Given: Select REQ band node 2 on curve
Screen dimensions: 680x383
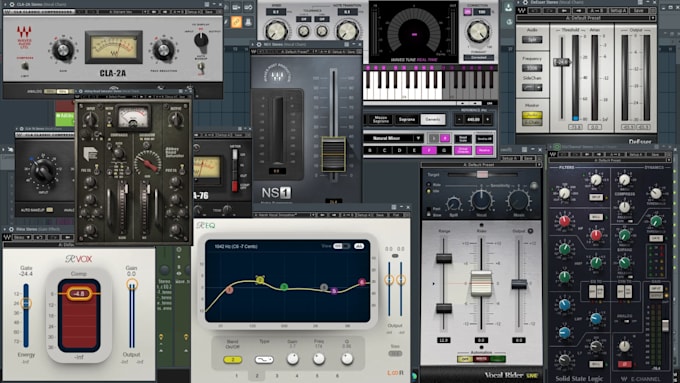Looking at the screenshot, I should (x=260, y=280).
